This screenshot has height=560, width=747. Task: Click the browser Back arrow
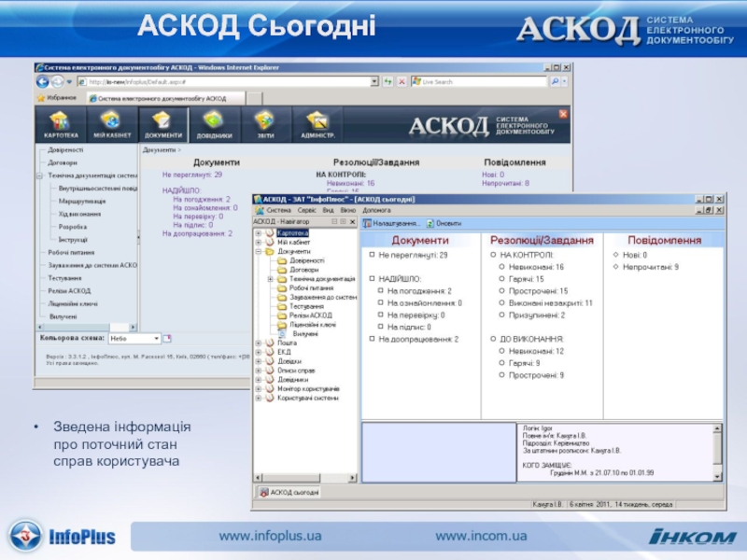(43, 82)
